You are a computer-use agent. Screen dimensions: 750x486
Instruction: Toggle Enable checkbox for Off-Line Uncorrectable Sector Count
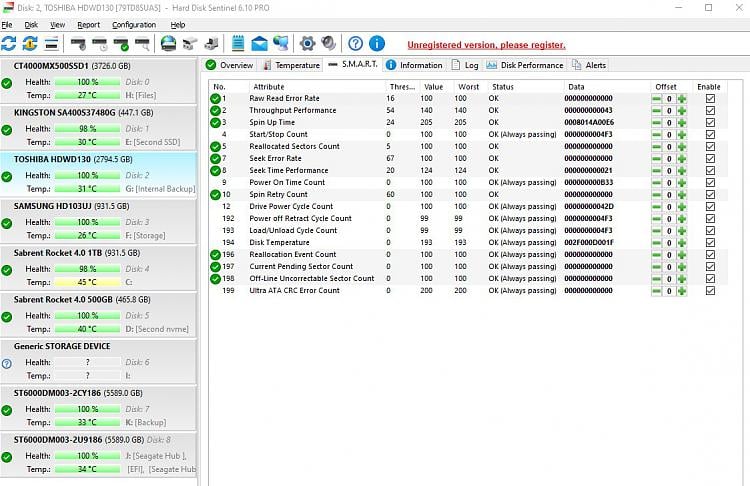(x=710, y=278)
